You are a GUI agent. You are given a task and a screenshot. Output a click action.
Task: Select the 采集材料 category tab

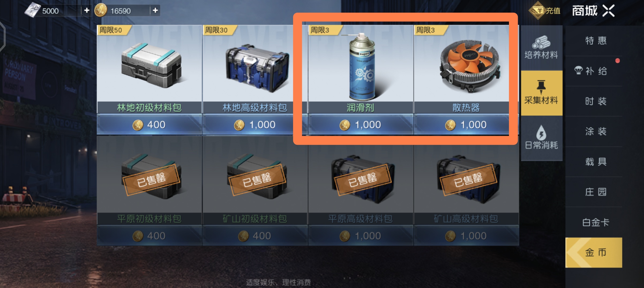pyautogui.click(x=541, y=93)
